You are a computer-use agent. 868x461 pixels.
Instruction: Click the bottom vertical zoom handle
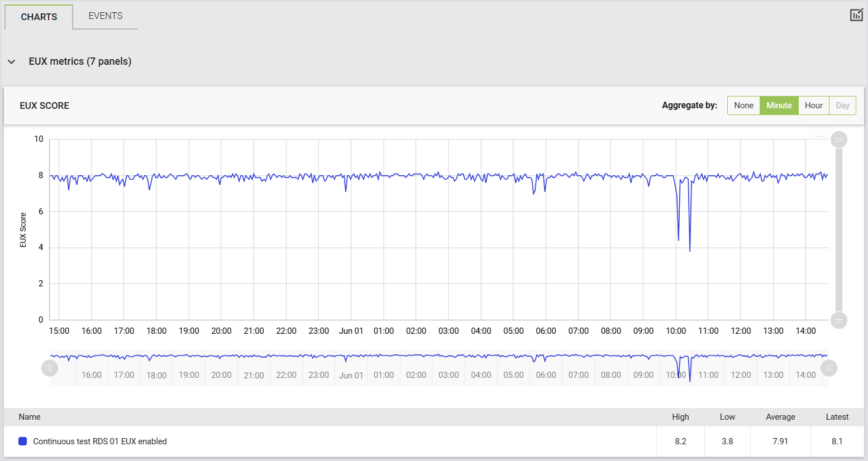click(838, 320)
